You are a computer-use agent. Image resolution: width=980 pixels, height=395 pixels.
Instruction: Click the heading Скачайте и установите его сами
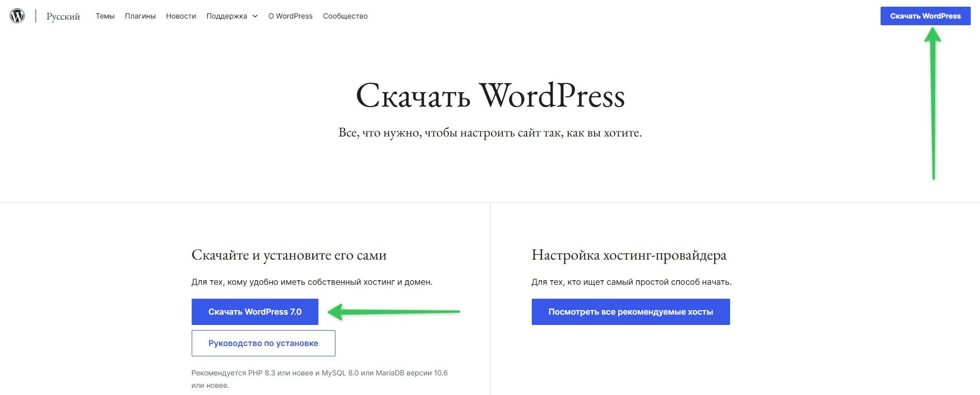[289, 255]
